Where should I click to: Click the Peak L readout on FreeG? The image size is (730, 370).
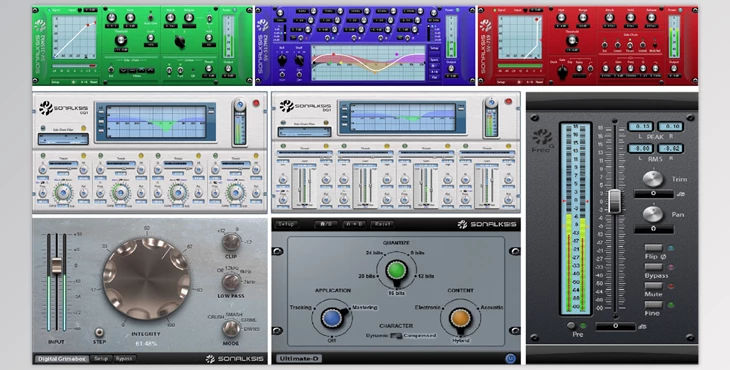[x=641, y=127]
